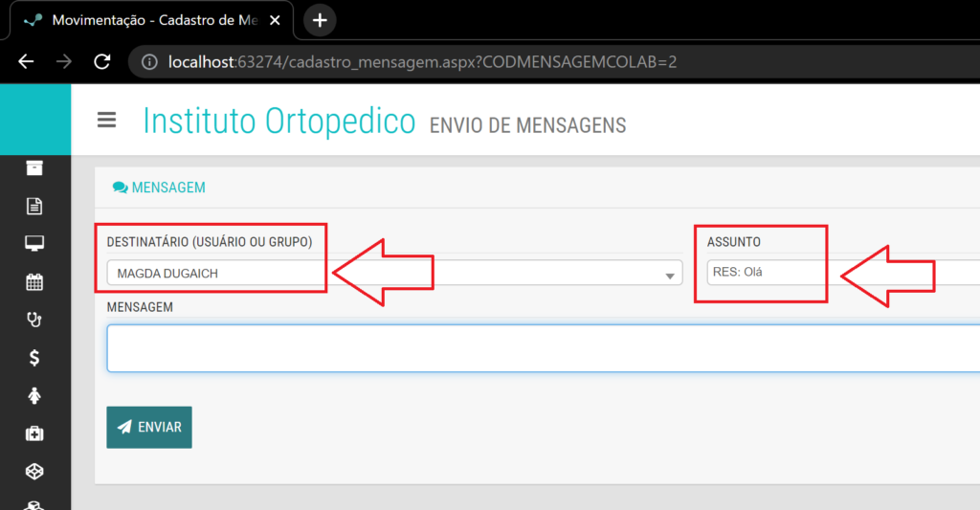Select the Movimentação - Cadastro de Me tab
The image size is (980, 510).
151,21
